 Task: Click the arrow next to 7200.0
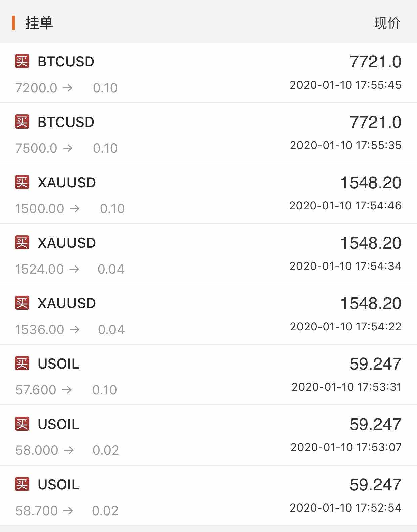coord(67,88)
